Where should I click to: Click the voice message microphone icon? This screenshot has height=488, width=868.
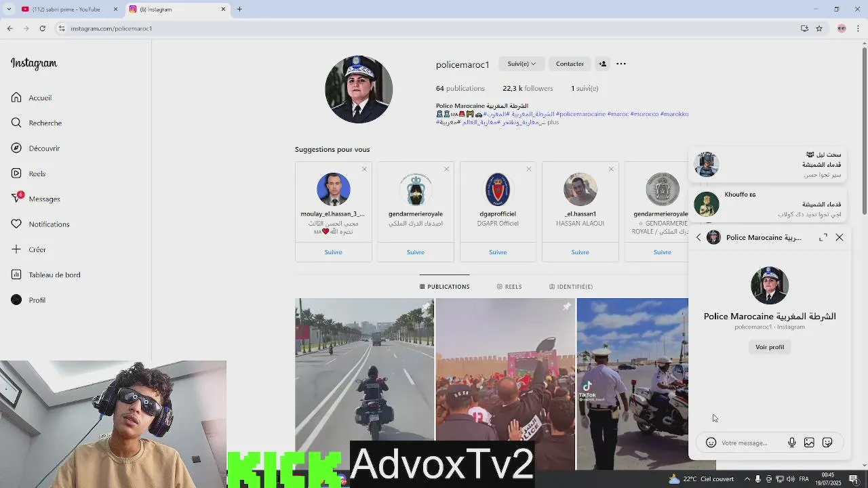click(791, 443)
